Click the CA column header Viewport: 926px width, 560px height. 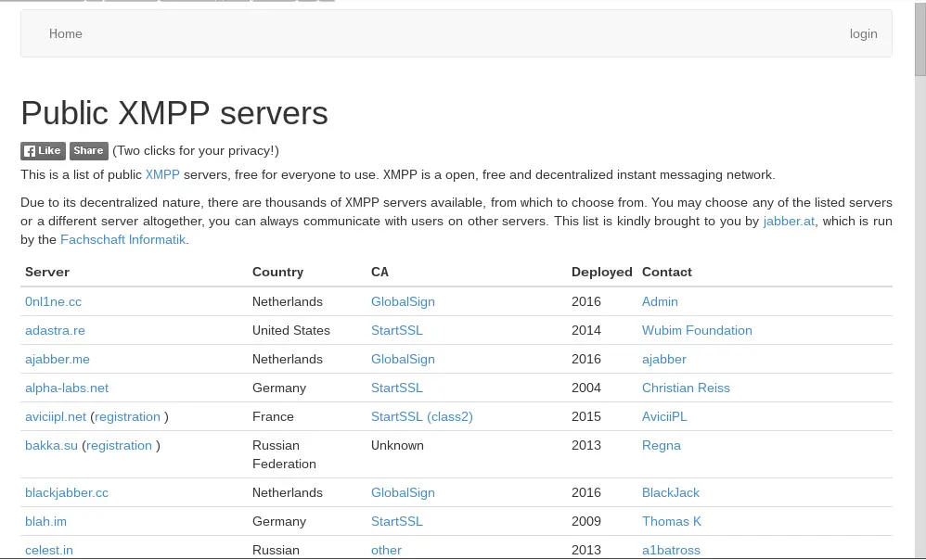click(379, 272)
